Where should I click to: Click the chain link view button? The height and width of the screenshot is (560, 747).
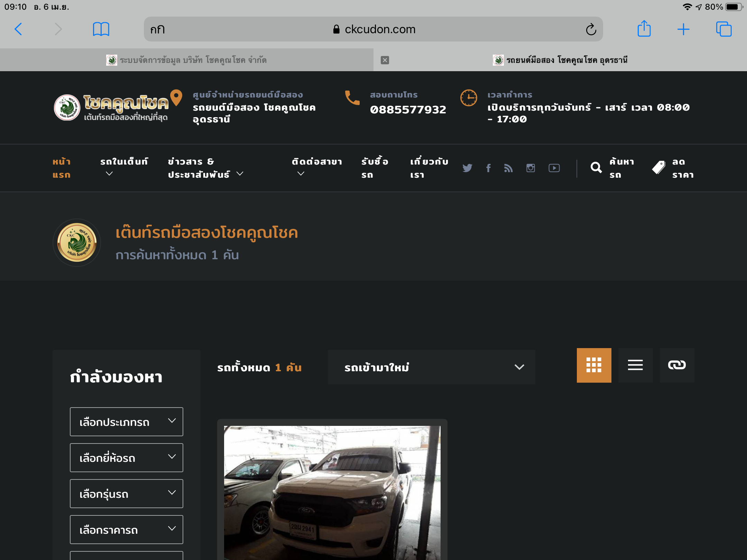click(677, 365)
